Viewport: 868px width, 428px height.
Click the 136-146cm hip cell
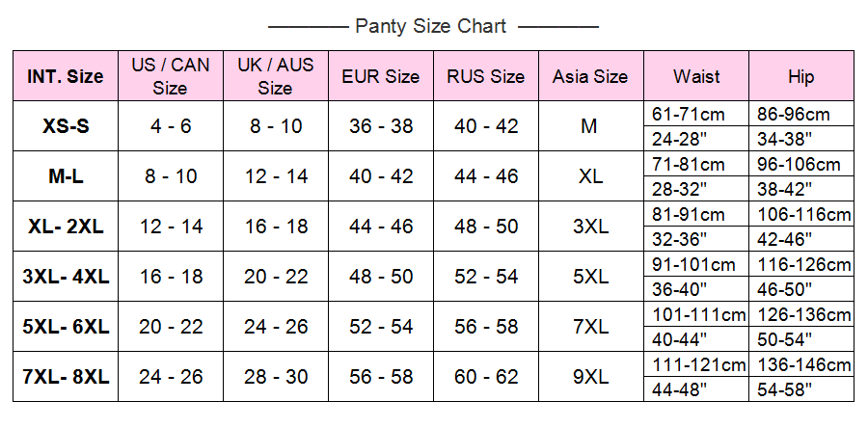tap(801, 364)
